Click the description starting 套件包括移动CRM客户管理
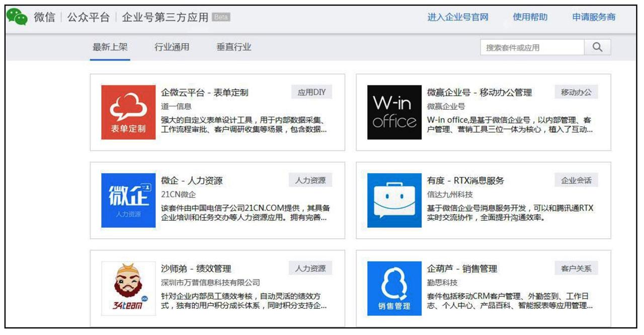This screenshot has height=335, width=644. (x=510, y=301)
